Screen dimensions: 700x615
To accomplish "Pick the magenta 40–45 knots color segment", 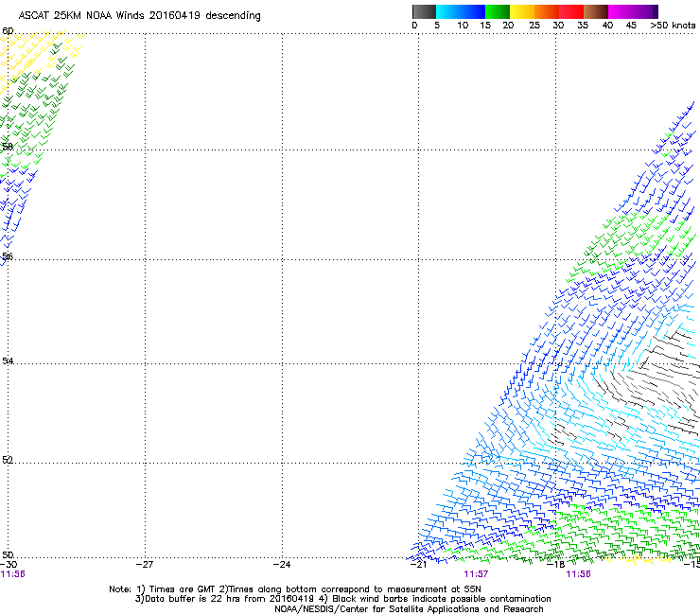I will coord(621,11).
